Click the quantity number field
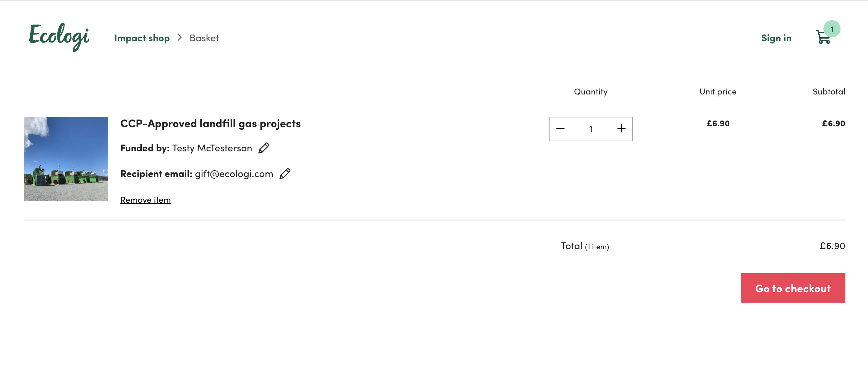This screenshot has width=868, height=376. [x=591, y=129]
